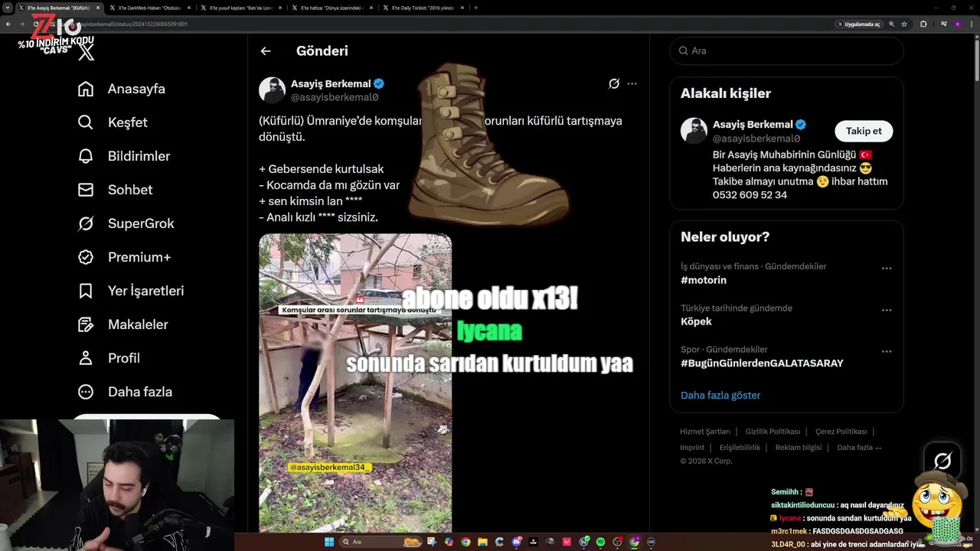Click Daha fazla göster link
This screenshot has height=551, width=980.
[x=720, y=395]
